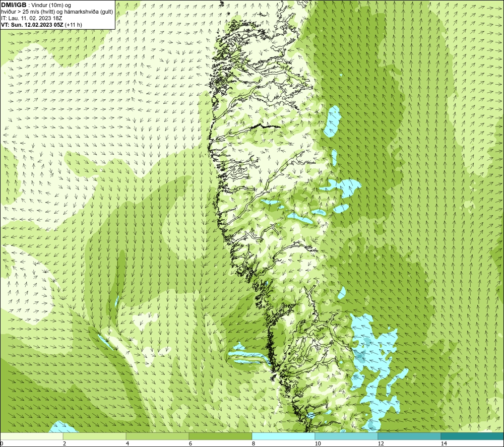Click the legend label '10'
This screenshot has height=447, width=504.
tap(318, 443)
